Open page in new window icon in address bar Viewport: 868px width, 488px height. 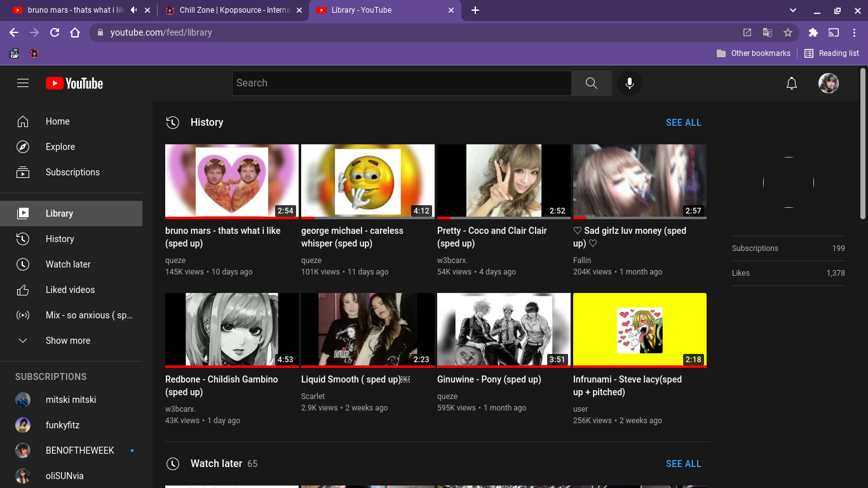coord(747,32)
